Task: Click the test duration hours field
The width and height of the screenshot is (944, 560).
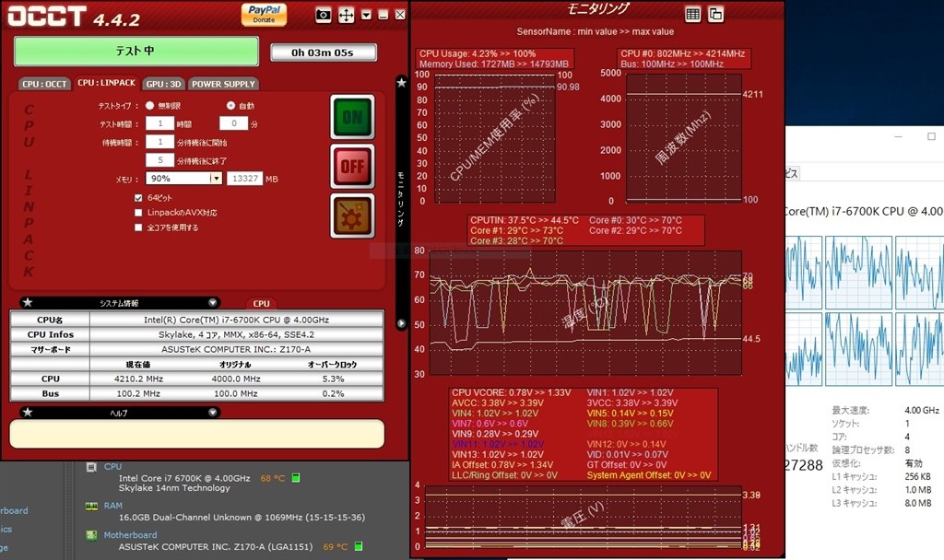Action: [160, 123]
